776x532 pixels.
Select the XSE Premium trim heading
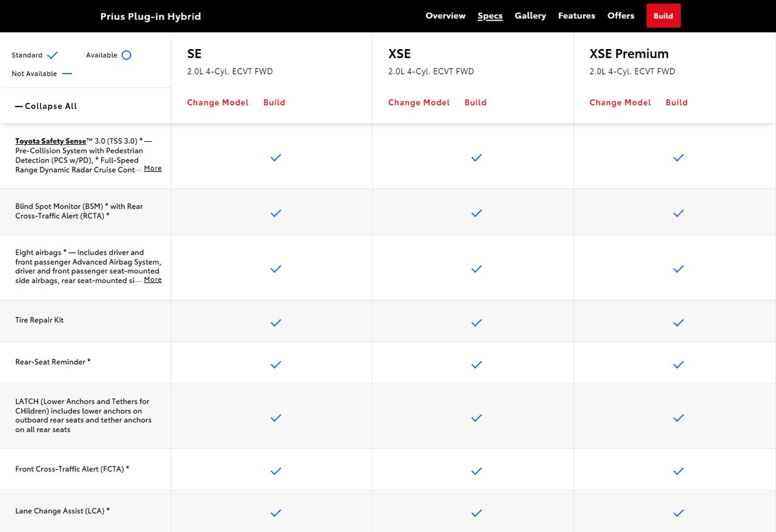tap(629, 53)
